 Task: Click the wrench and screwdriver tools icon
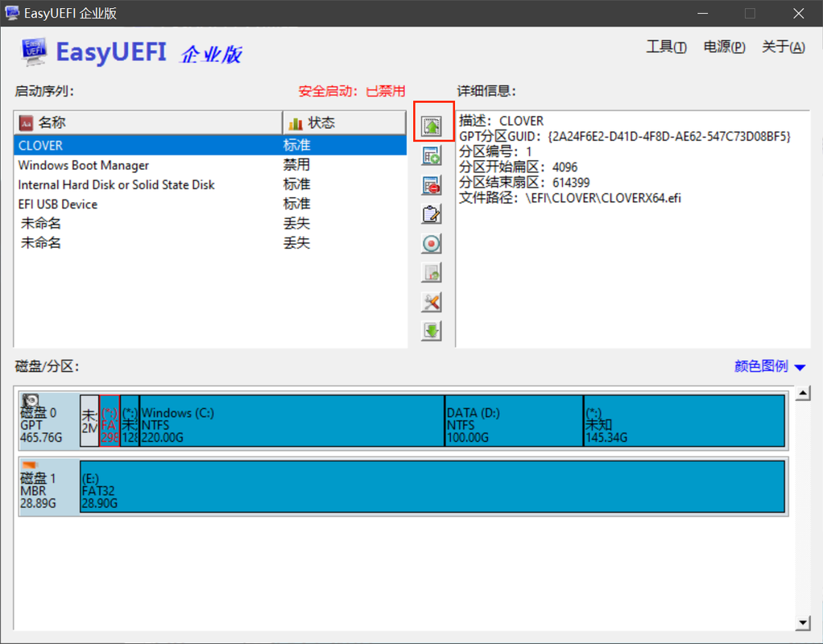432,302
